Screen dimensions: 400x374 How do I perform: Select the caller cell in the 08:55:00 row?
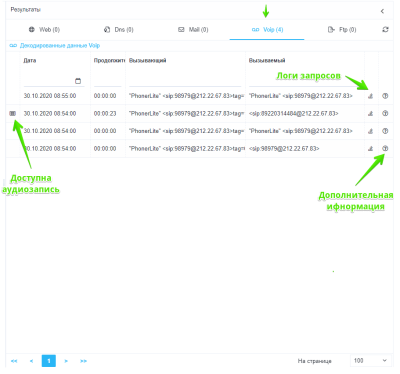point(186,96)
